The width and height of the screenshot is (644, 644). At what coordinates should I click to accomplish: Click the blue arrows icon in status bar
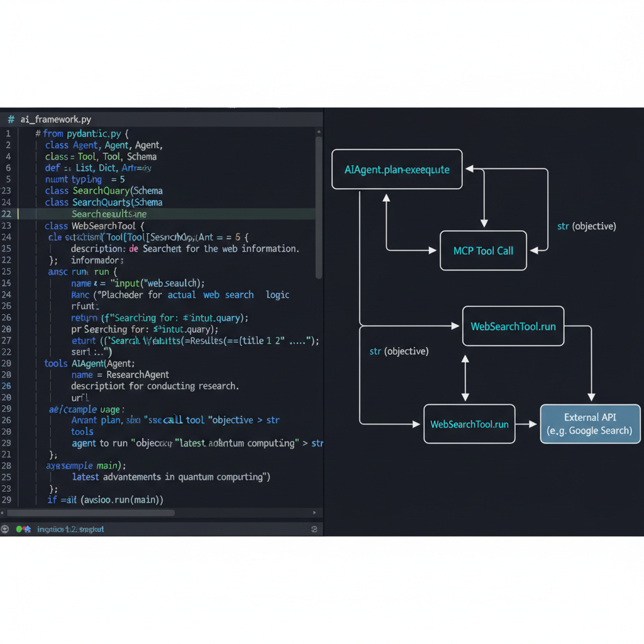pyautogui.click(x=27, y=529)
